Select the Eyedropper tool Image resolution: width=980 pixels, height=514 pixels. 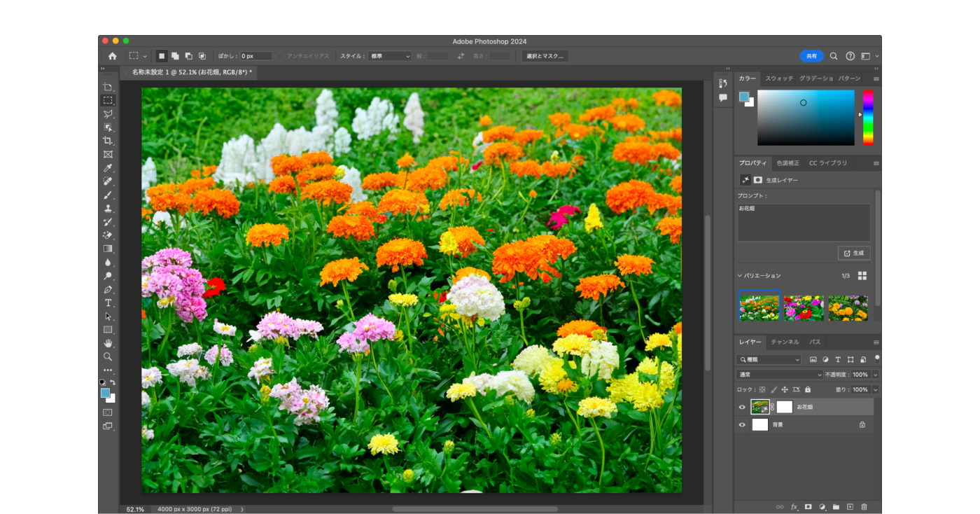108,168
